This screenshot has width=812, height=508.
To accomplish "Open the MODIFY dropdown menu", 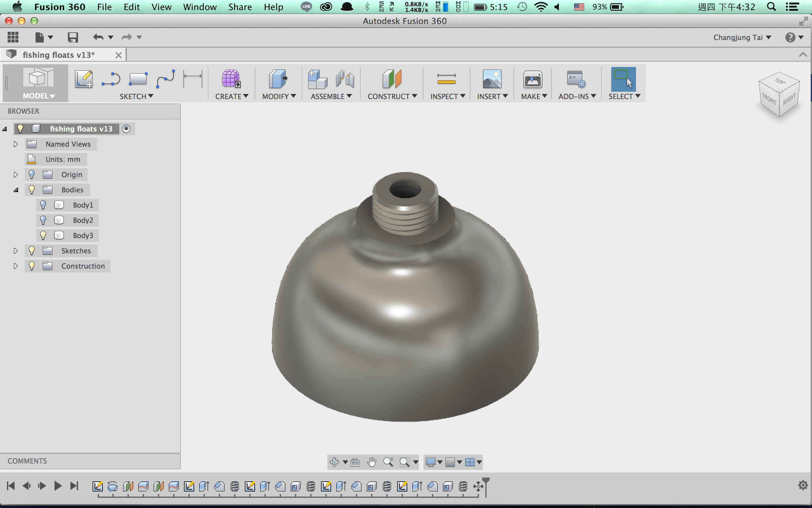I will (x=279, y=97).
